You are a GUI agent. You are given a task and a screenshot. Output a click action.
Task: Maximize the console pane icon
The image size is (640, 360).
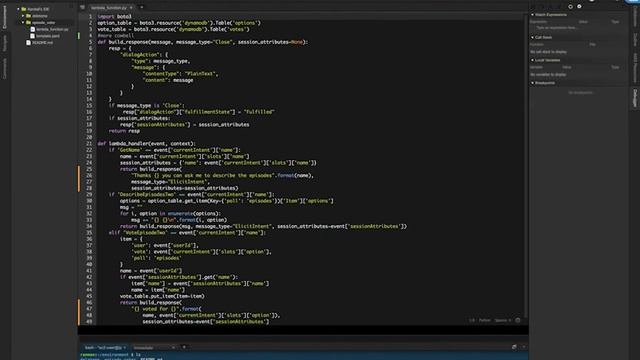514,347
